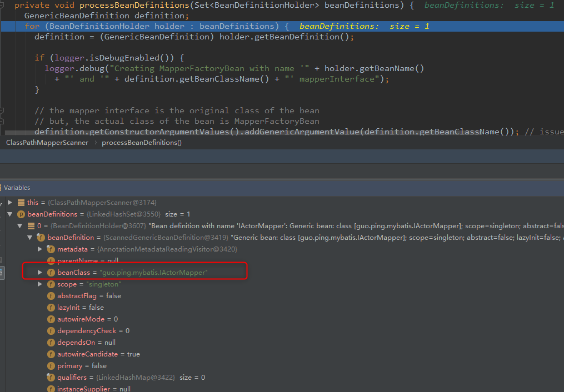Click the field icon beside parentName
This screenshot has width=564, height=392.
(51, 261)
